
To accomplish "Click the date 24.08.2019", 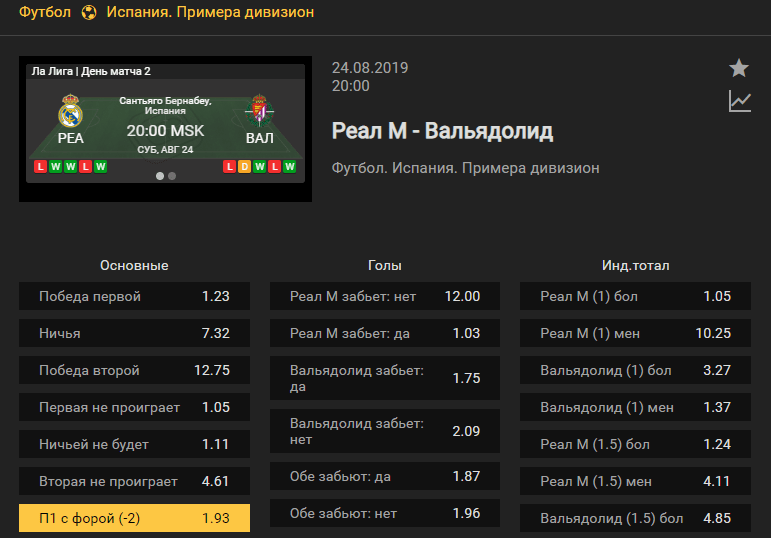I will (x=370, y=68).
